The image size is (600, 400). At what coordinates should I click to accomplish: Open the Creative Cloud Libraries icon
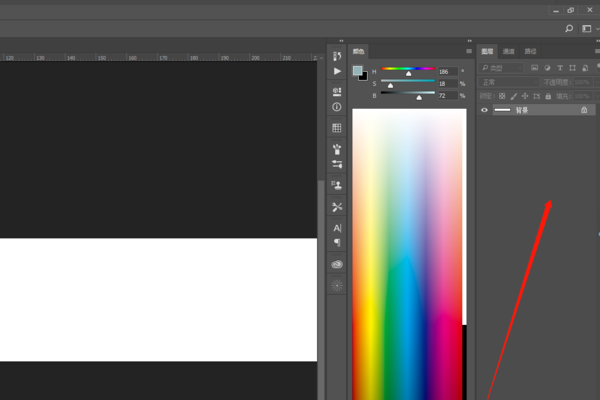point(337,264)
